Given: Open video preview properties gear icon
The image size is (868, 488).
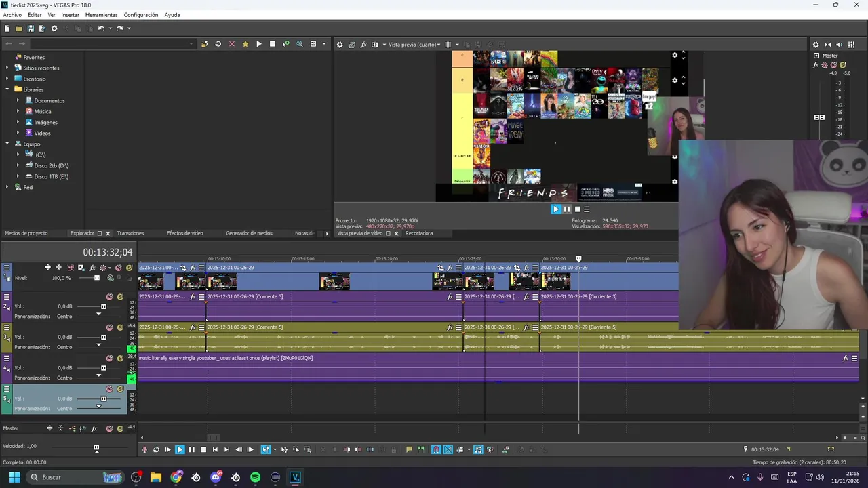Looking at the screenshot, I should [x=340, y=45].
